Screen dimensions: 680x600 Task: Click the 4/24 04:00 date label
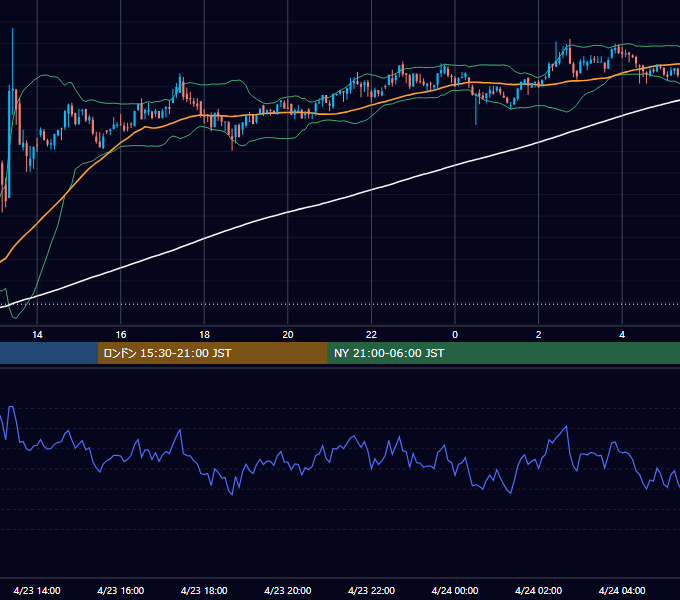(x=622, y=590)
